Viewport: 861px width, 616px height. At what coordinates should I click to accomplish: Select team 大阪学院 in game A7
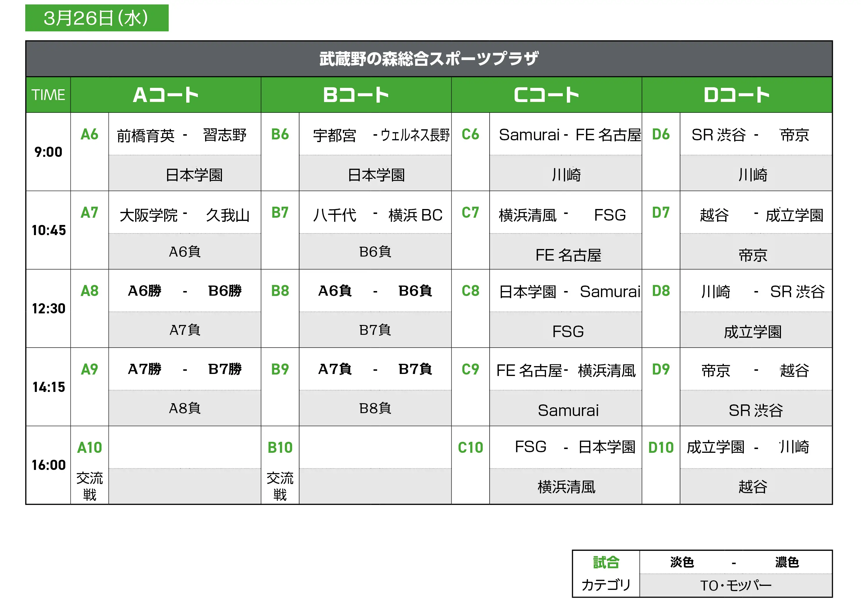149,215
